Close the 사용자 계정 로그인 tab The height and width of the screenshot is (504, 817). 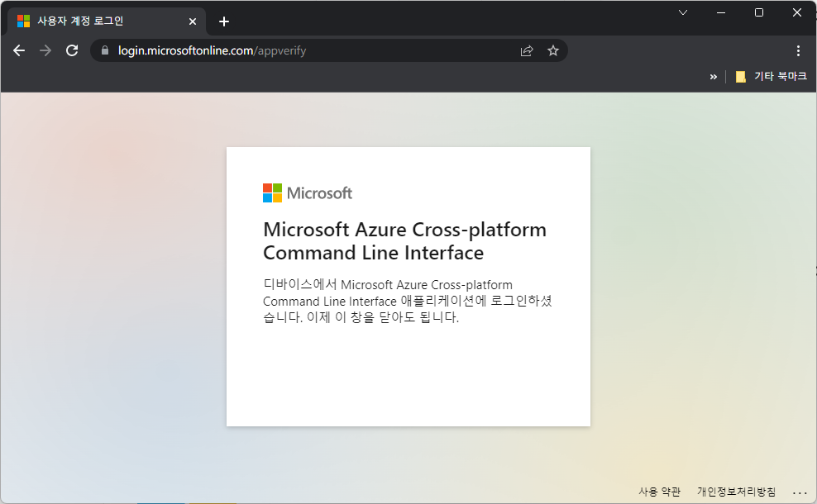click(x=193, y=21)
